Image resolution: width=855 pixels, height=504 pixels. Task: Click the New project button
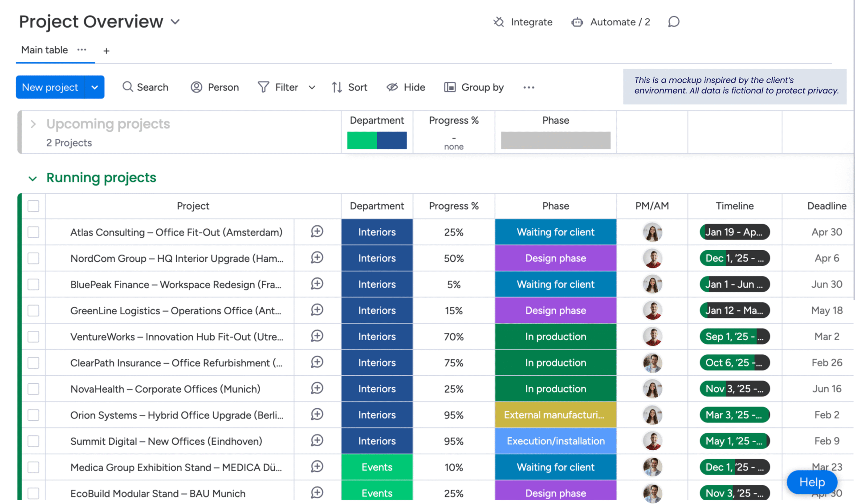pos(50,87)
